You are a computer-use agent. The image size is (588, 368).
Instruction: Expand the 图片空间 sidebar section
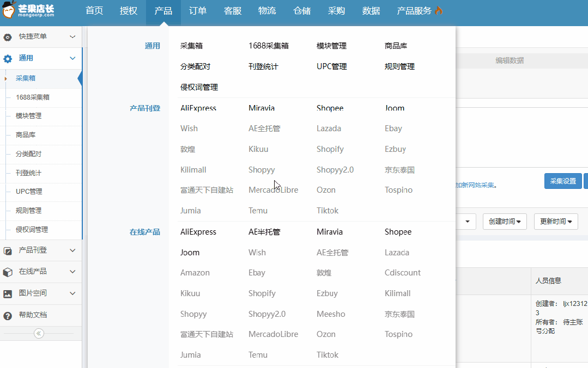(72, 293)
